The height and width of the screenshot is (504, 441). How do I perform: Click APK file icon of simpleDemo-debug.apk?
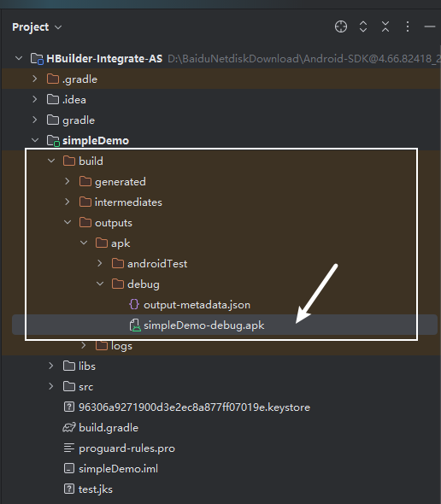coord(135,325)
